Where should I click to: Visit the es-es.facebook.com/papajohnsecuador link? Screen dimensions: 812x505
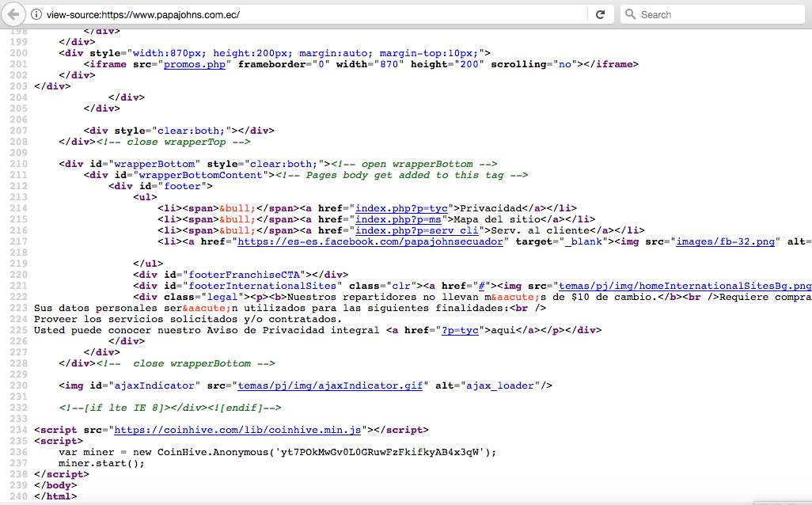370,241
